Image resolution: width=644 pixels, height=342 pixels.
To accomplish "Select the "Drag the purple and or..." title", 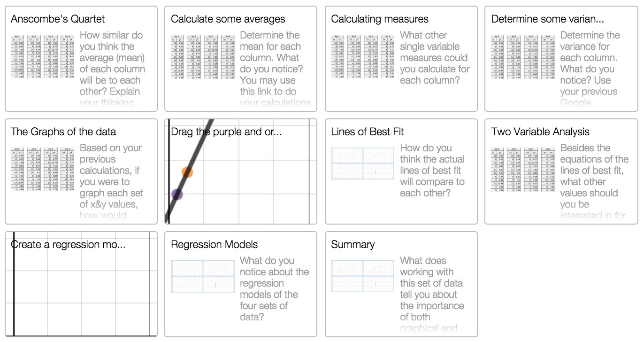I will [x=226, y=132].
